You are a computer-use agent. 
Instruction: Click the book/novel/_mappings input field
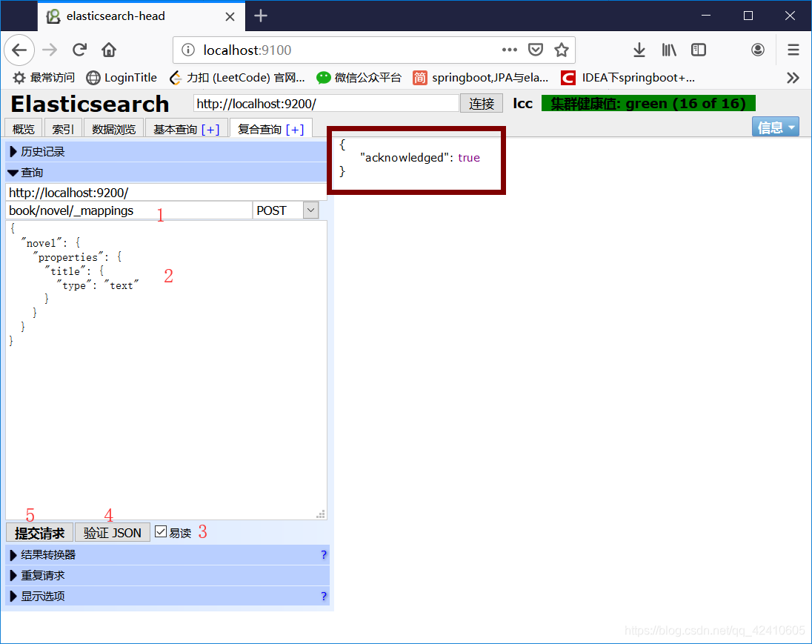click(x=126, y=210)
